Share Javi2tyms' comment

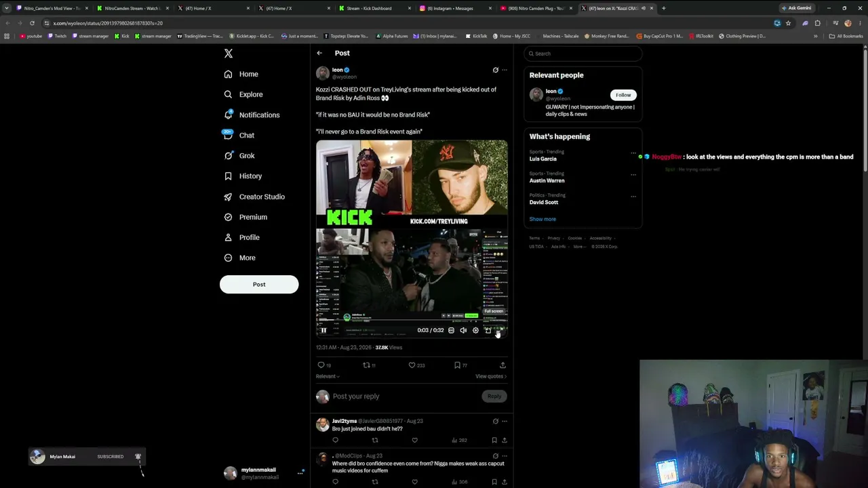pyautogui.click(x=504, y=440)
